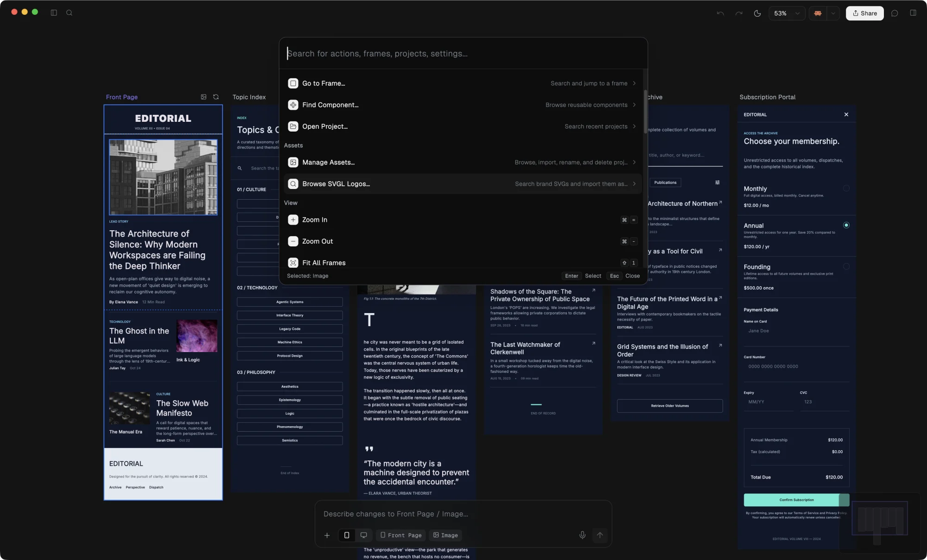
Task: Click the command palette scrollbar
Action: [645, 112]
